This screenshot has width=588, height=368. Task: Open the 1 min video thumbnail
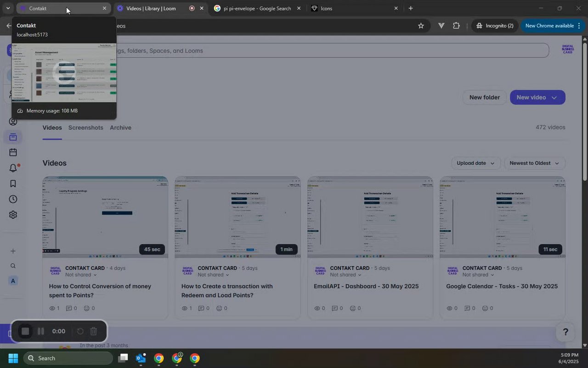point(237,217)
